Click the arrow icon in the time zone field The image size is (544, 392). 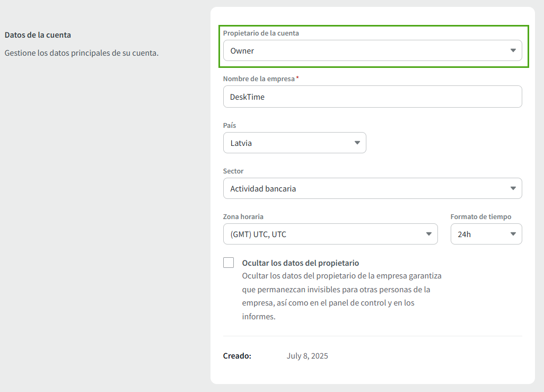[428, 234]
